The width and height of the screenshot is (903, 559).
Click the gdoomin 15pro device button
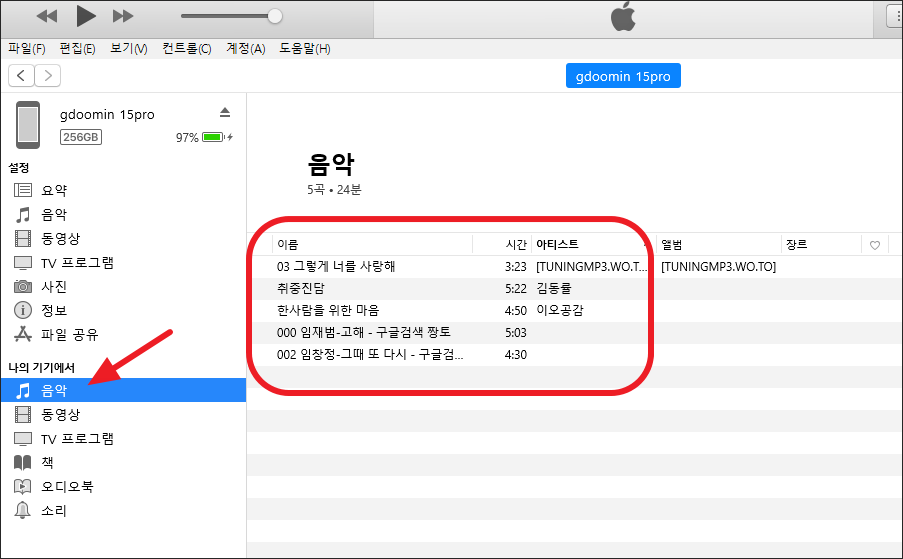(623, 76)
